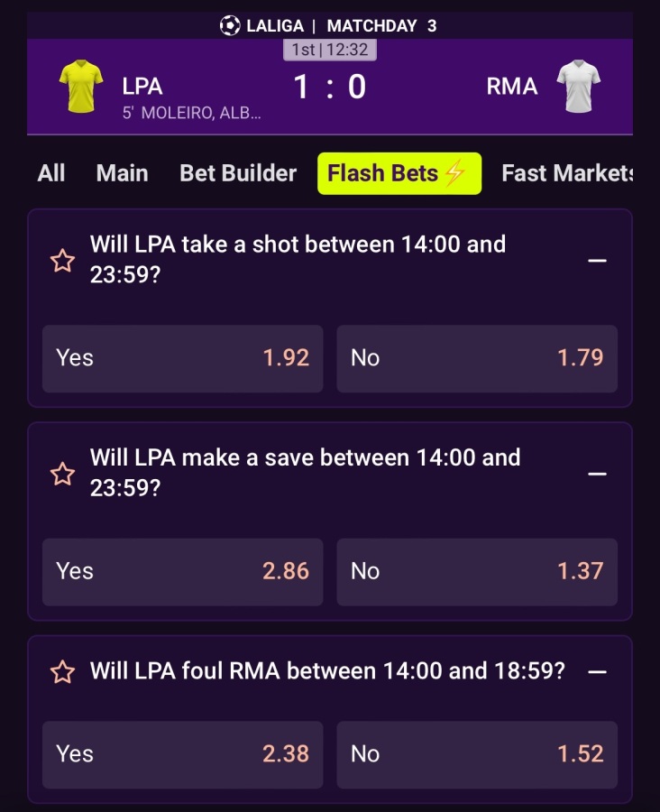
Task: Pick No at 1.37 for LPA save
Action: [x=477, y=571]
